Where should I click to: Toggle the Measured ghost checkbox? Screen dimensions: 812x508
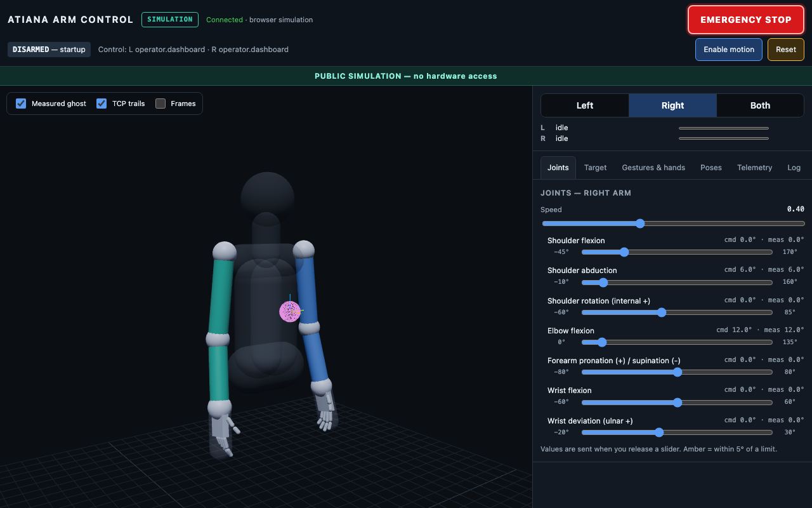click(21, 104)
